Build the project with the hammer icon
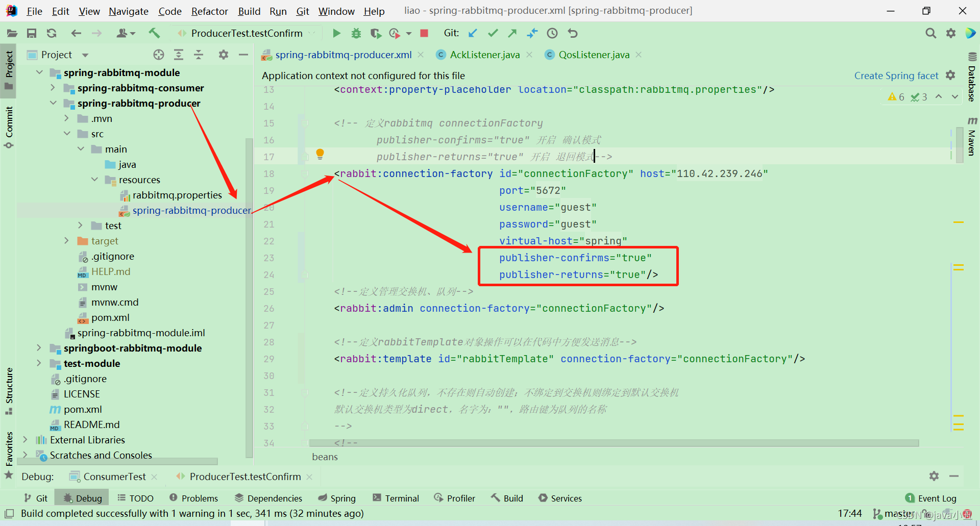Viewport: 980px width, 526px height. coord(154,33)
